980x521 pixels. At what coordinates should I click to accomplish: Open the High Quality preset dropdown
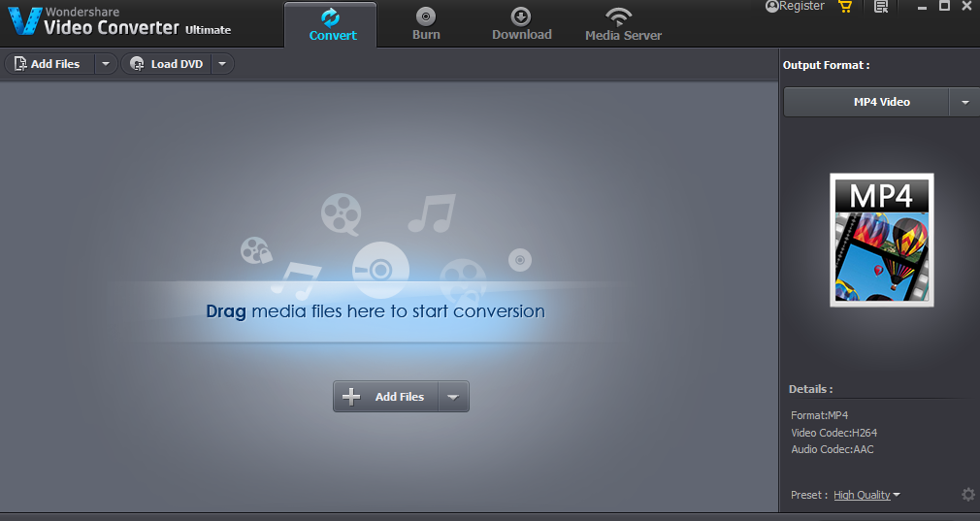(866, 495)
